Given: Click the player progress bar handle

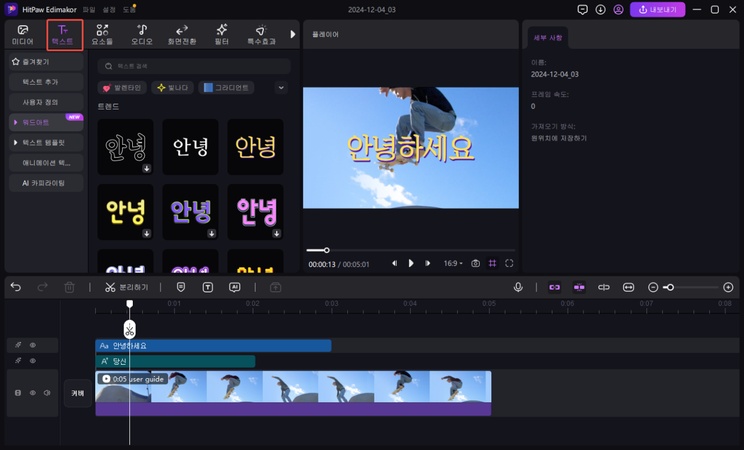Looking at the screenshot, I should 326,250.
